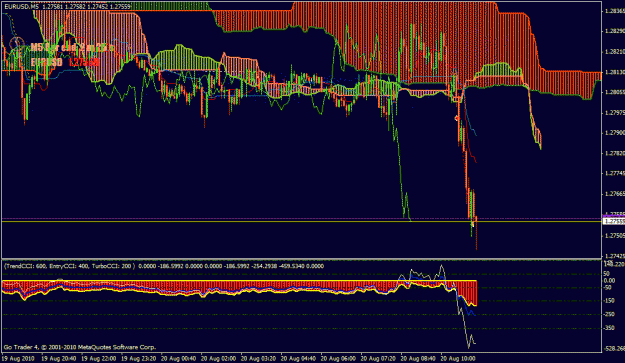This screenshot has height=363, width=625.
Task: Click the 1.27820 price axis label
Action: point(614,153)
